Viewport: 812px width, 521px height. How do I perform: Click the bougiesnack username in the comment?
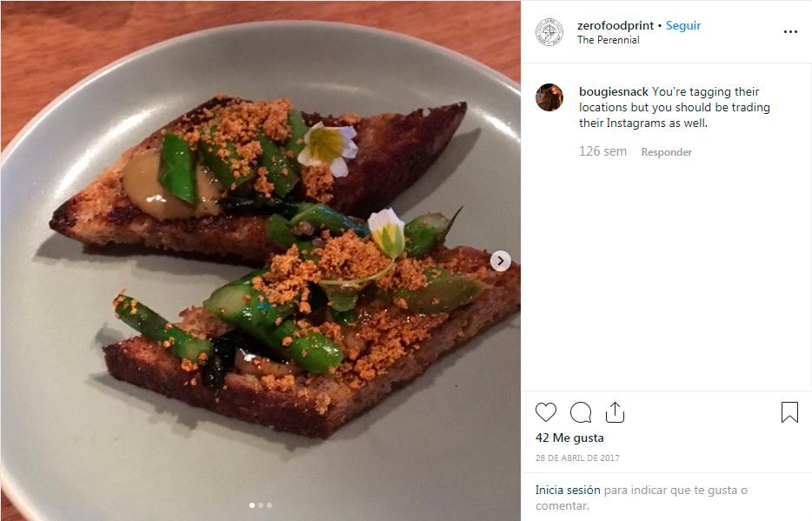pyautogui.click(x=613, y=91)
